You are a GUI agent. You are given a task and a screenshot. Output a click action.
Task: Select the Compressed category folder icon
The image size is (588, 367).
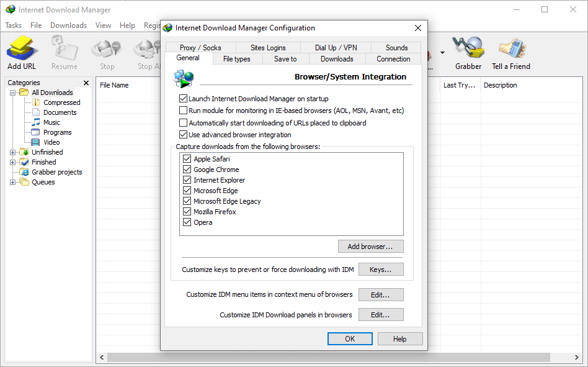36,102
